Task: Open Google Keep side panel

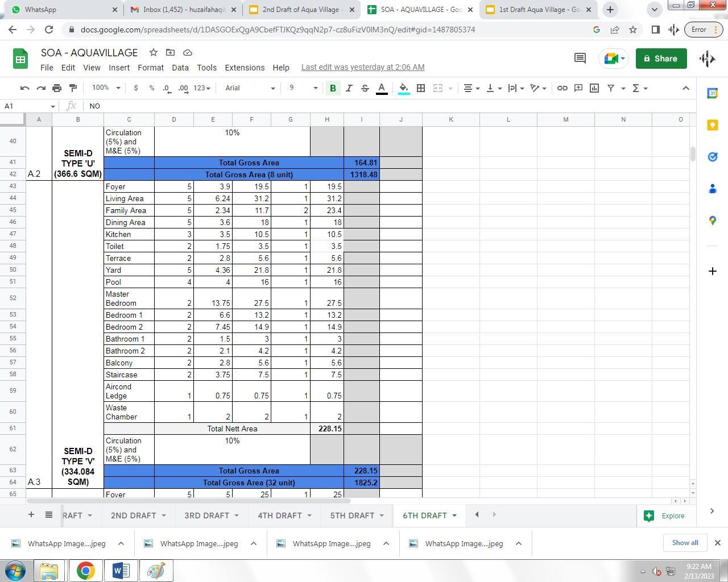Action: (x=712, y=125)
